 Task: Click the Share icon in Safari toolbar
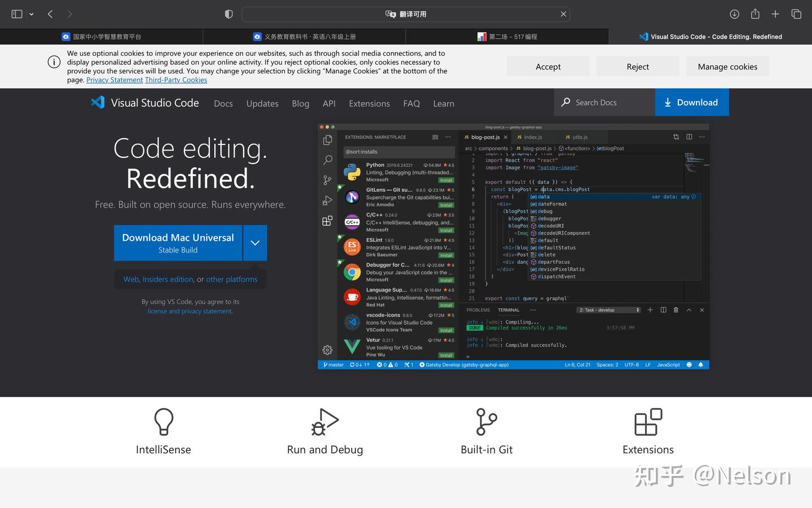coord(755,14)
